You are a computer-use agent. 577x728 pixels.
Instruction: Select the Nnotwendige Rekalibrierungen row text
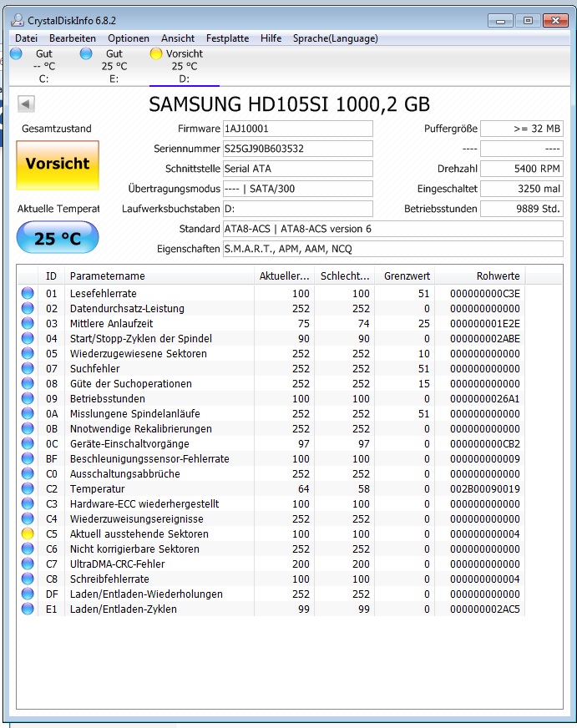[x=140, y=428]
